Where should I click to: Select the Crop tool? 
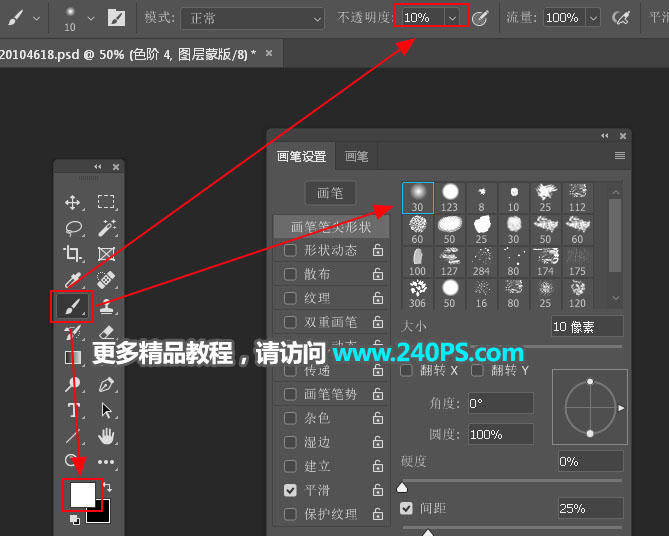point(73,254)
